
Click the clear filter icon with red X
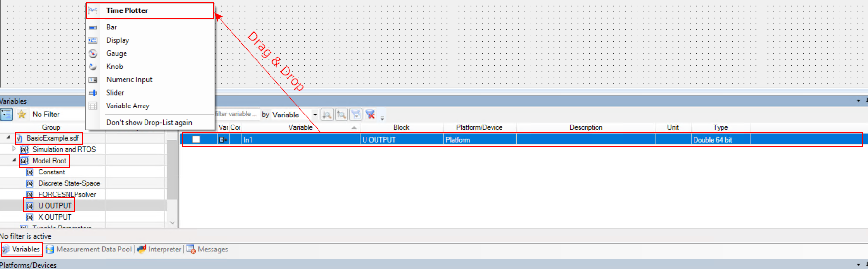click(x=370, y=115)
